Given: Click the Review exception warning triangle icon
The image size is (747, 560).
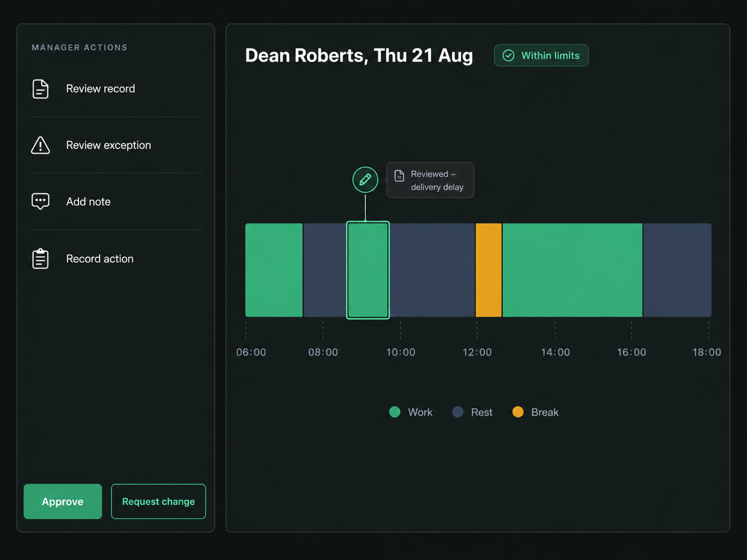Looking at the screenshot, I should pos(40,145).
